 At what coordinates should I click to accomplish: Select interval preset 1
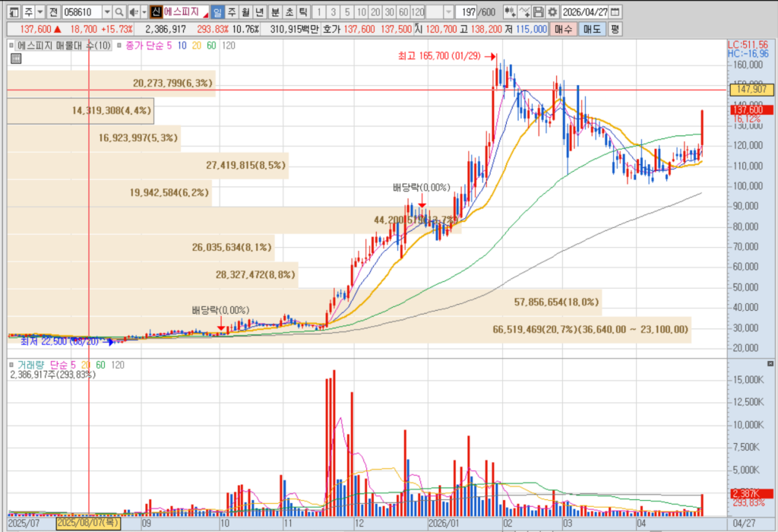(319, 12)
